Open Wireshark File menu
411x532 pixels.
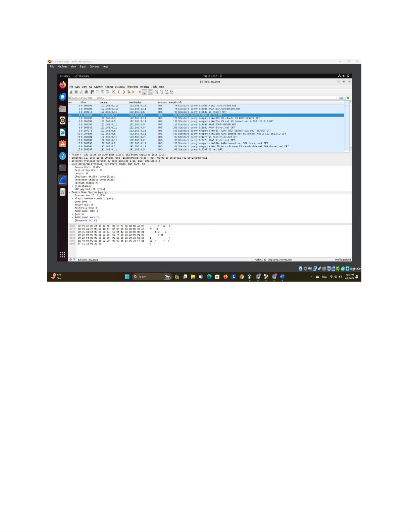[71, 87]
